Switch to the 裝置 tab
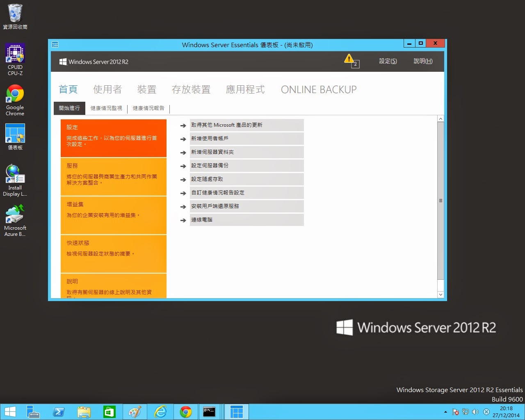Viewport: 525px width, 420px height. 147,89
